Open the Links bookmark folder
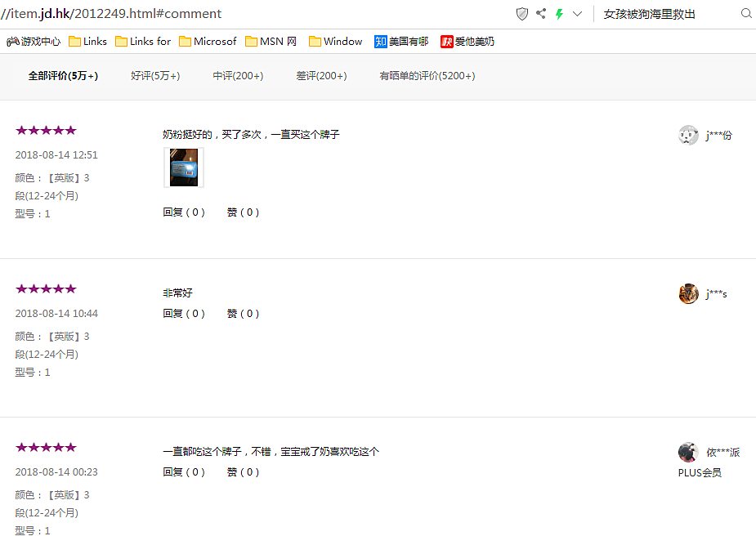 [87, 42]
